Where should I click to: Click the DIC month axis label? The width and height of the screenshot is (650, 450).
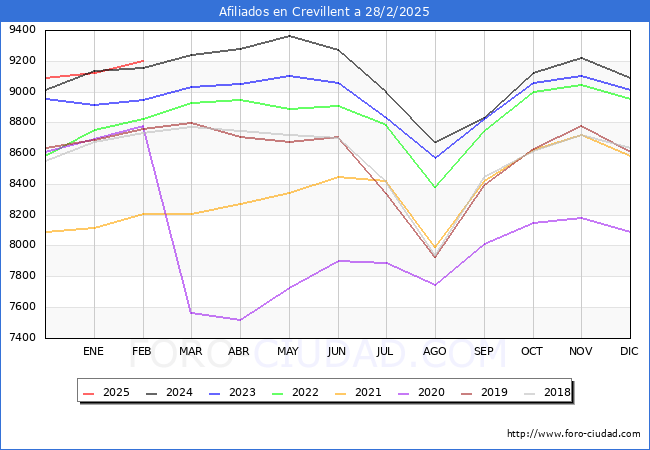(629, 351)
